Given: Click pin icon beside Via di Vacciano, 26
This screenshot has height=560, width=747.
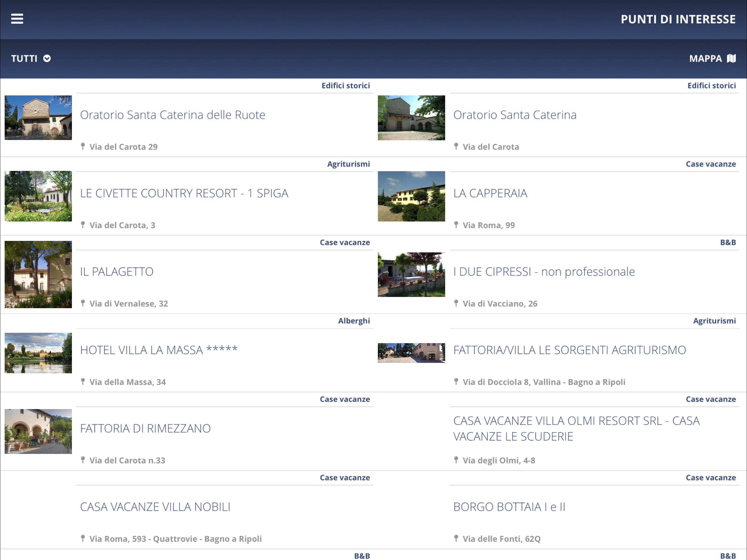Looking at the screenshot, I should (456, 303).
